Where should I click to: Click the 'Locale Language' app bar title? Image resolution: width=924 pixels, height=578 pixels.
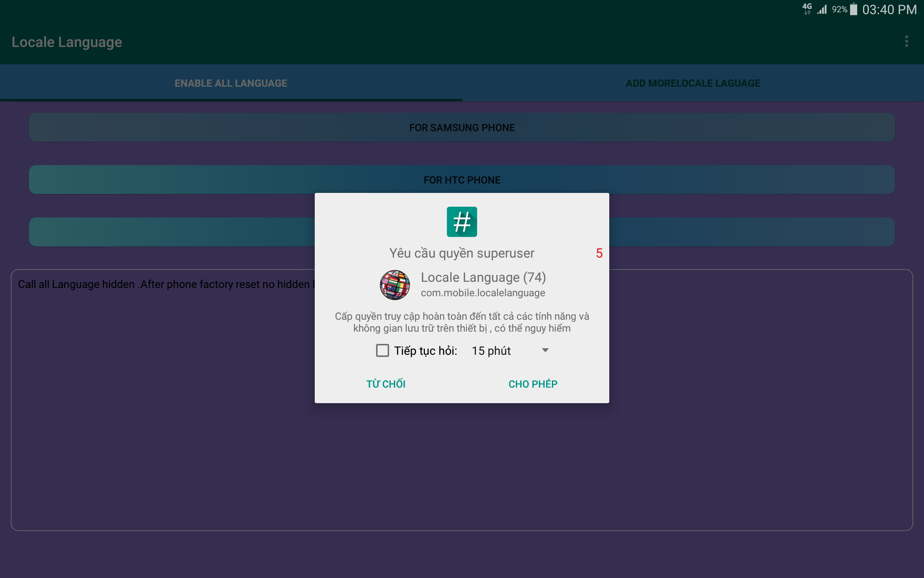point(67,42)
